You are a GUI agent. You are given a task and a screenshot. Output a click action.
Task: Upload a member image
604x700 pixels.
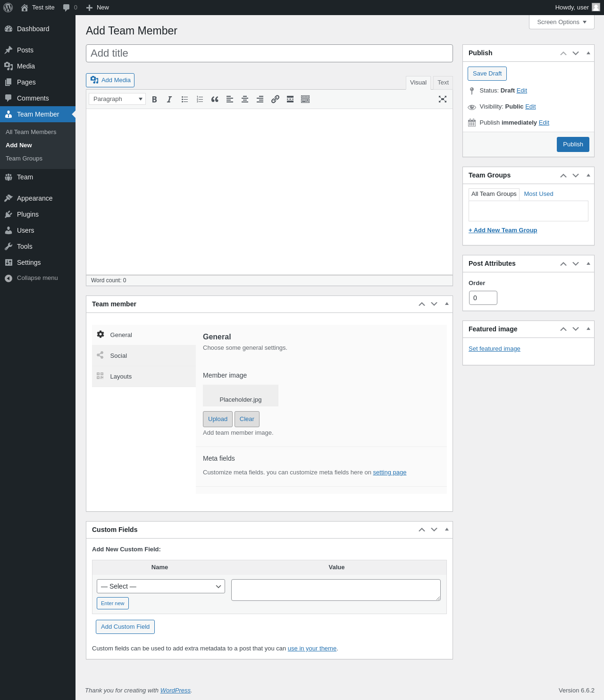(x=218, y=419)
